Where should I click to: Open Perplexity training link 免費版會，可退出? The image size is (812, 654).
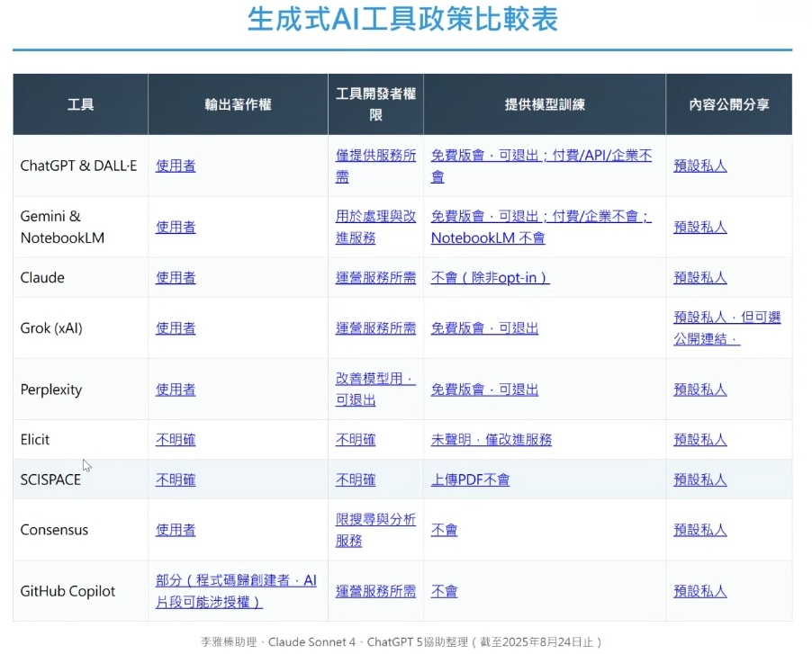coord(484,390)
